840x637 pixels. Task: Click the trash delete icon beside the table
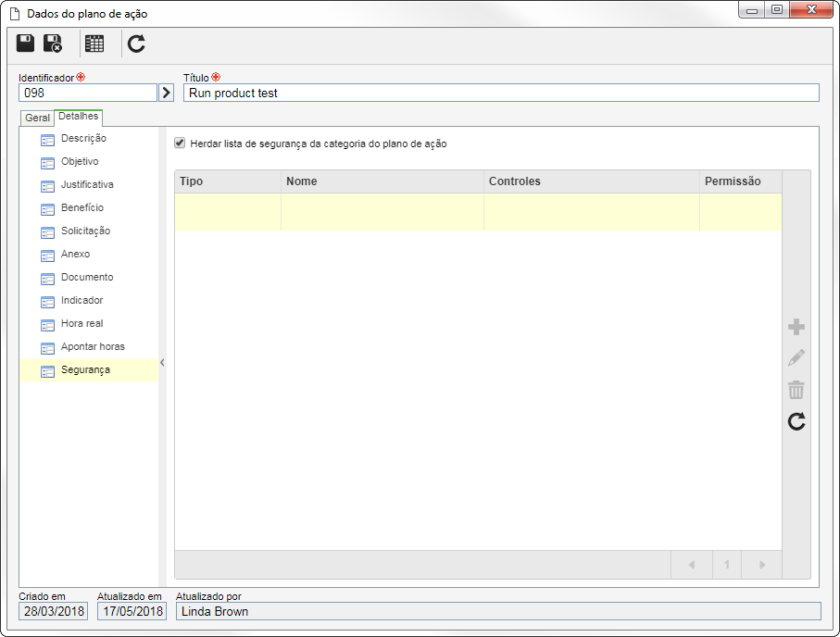pos(796,390)
